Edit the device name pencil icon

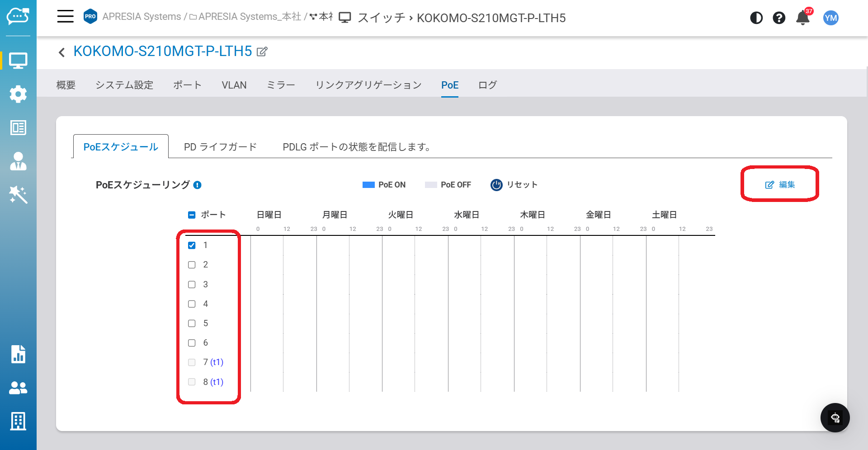pos(262,52)
